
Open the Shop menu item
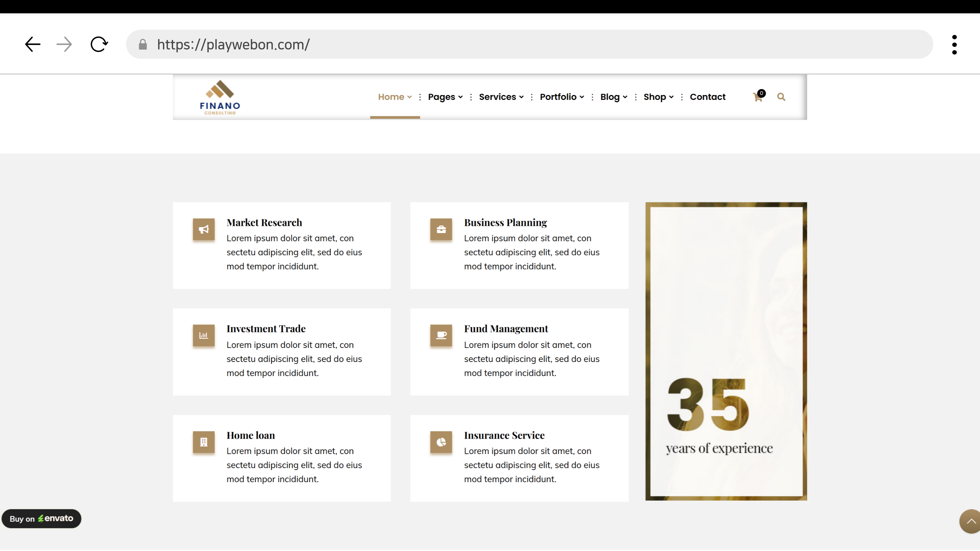[x=658, y=97]
